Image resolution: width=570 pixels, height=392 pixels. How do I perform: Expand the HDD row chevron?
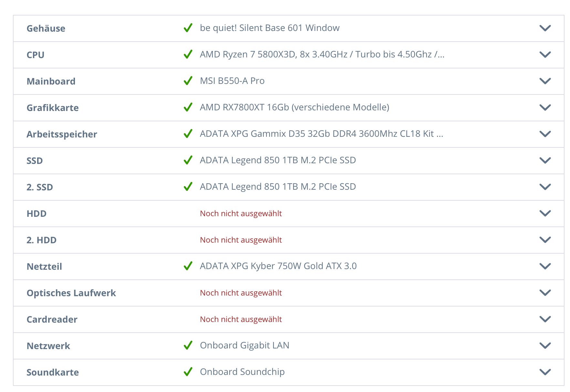545,213
